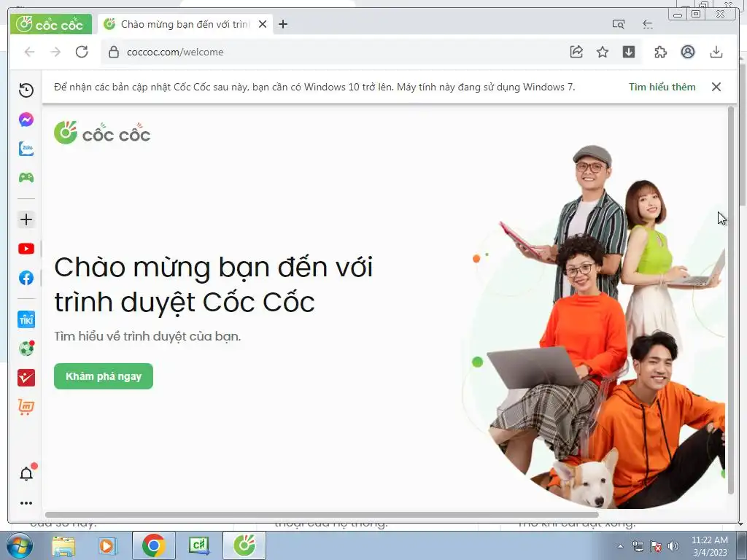
Task: Open the orange shopping cart shortcut in the sidebar
Action: click(x=26, y=407)
